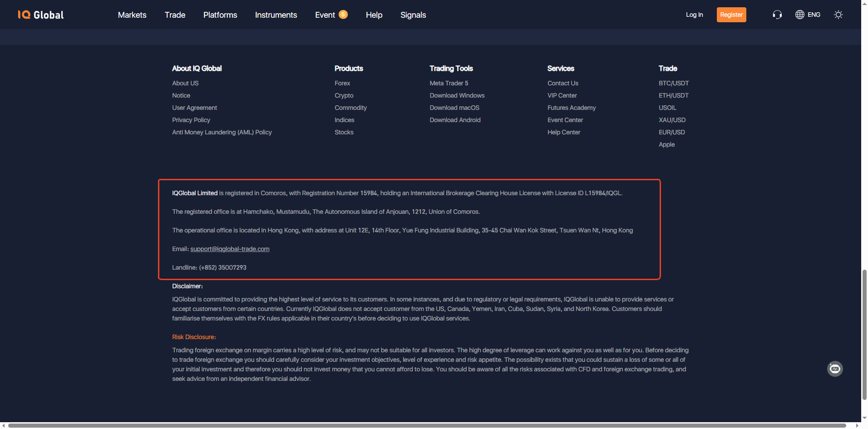The height and width of the screenshot is (429, 868).
Task: Open Anti Money Laundering (AML) Policy
Action: (222, 132)
